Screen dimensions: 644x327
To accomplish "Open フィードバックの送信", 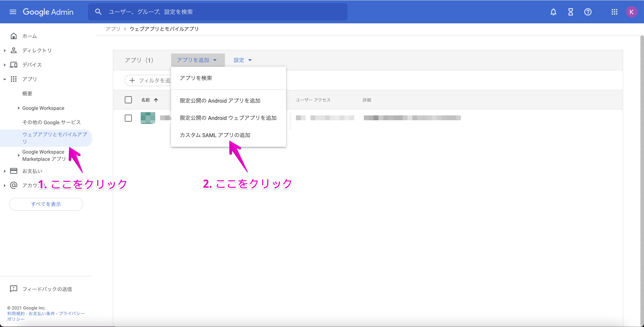I will click(x=47, y=289).
